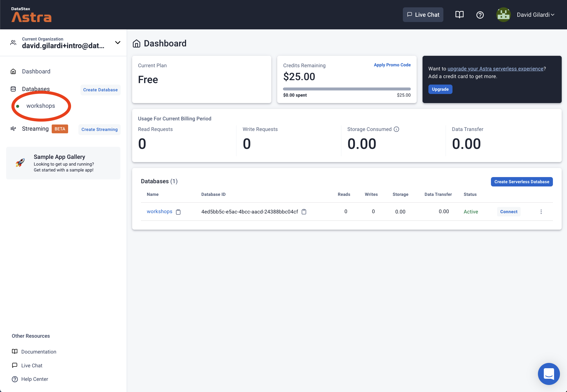Image resolution: width=567 pixels, height=392 pixels.
Task: Open Streaming section in sidebar
Action: (x=35, y=129)
